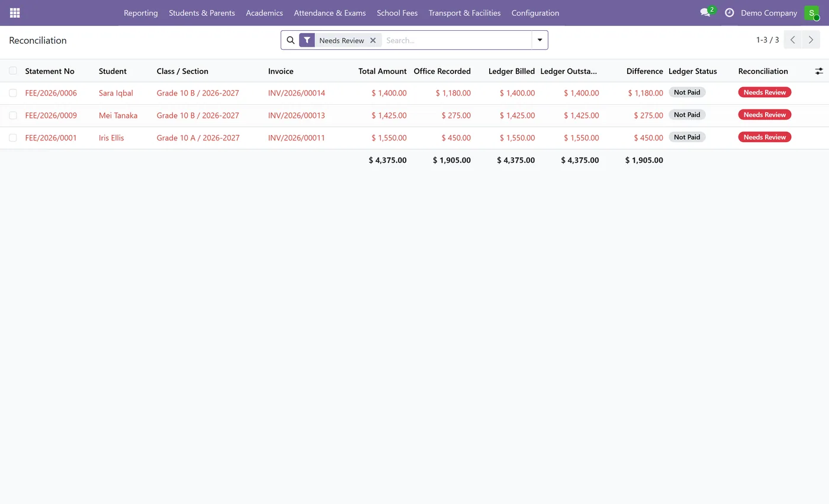
Task: Sort by Student column header
Action: point(113,71)
